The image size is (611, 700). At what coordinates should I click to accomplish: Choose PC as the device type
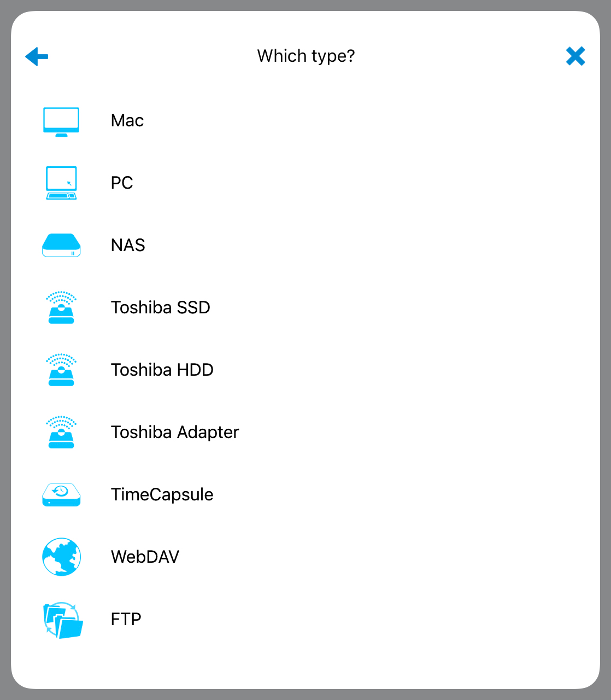click(x=122, y=183)
